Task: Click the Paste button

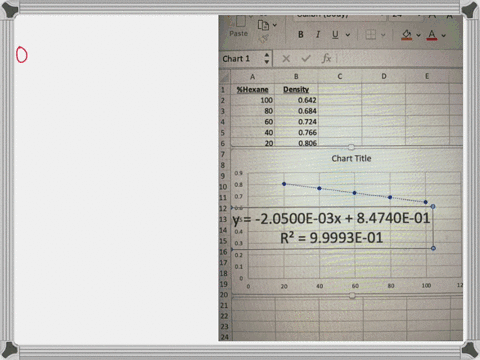Action: 239,27
